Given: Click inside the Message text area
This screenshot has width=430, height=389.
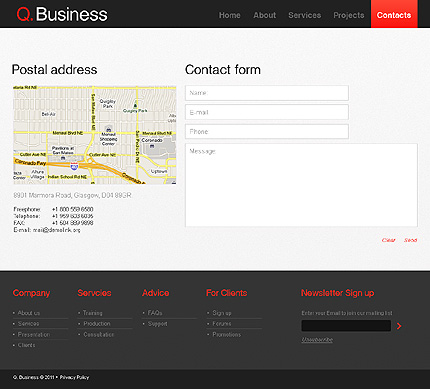Looking at the screenshot, I should click(301, 185).
